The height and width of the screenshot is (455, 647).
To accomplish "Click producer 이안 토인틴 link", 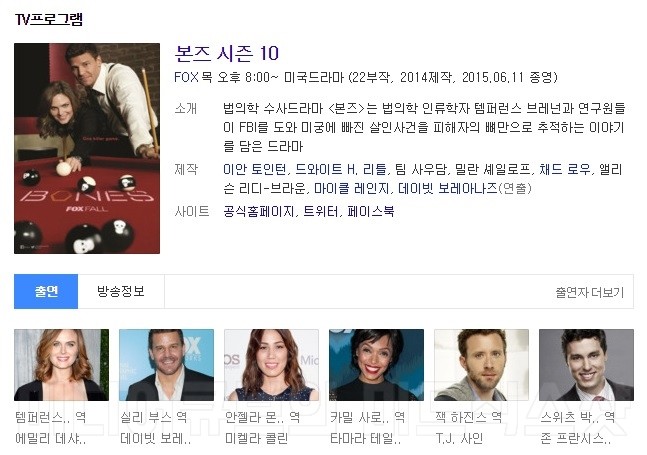I will pyautogui.click(x=254, y=170).
